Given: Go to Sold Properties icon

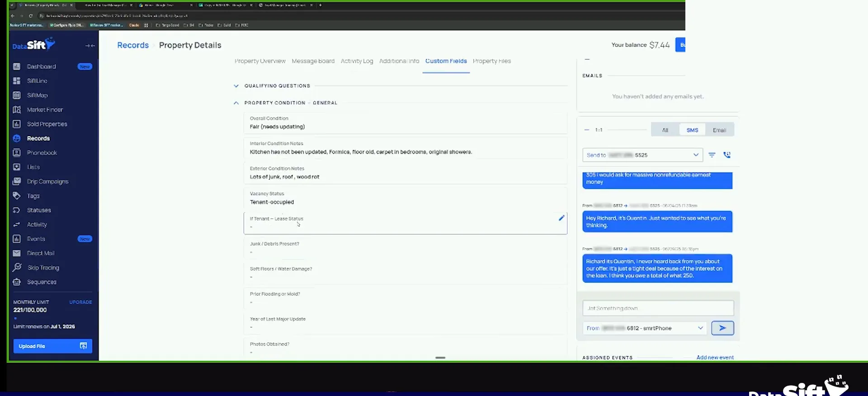Looking at the screenshot, I should (x=17, y=124).
